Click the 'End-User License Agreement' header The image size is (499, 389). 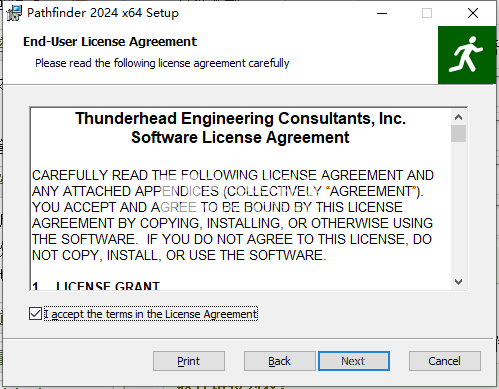point(110,42)
